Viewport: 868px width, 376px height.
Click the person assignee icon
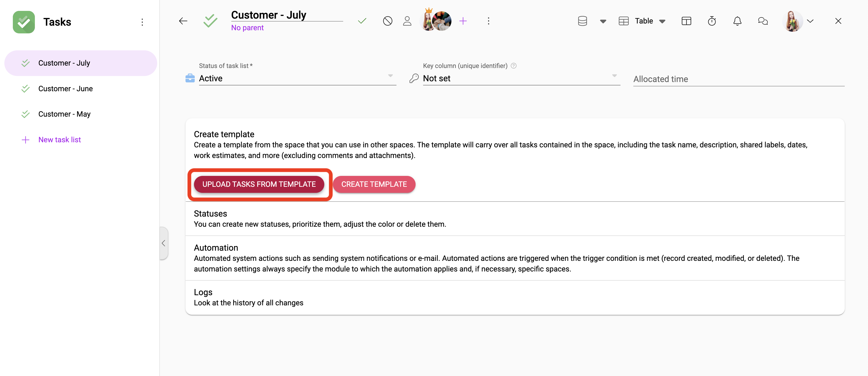tap(407, 21)
